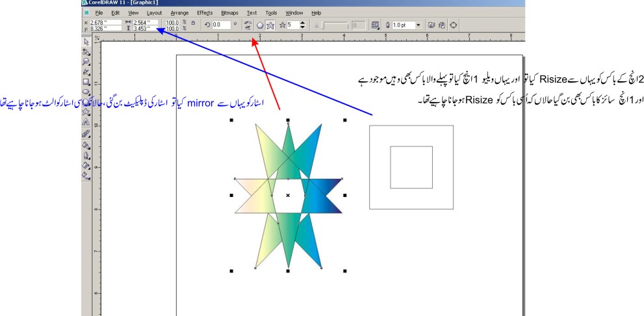Select the Shape tool in toolbox
This screenshot has width=644, height=316.
click(86, 51)
